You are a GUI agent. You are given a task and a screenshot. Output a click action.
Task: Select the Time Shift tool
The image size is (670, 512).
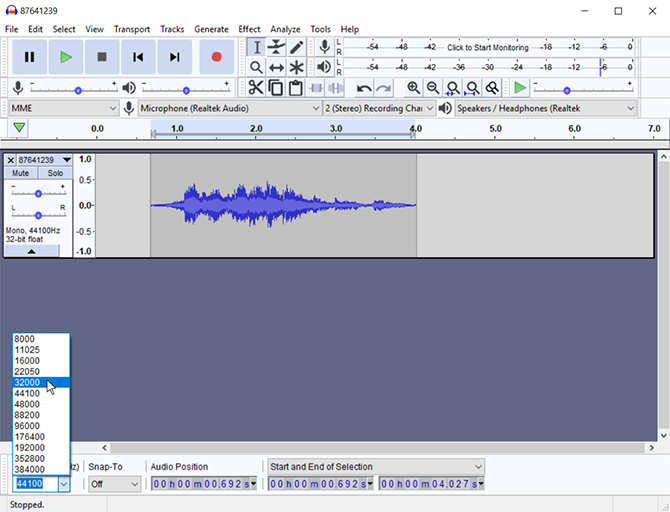pyautogui.click(x=276, y=67)
